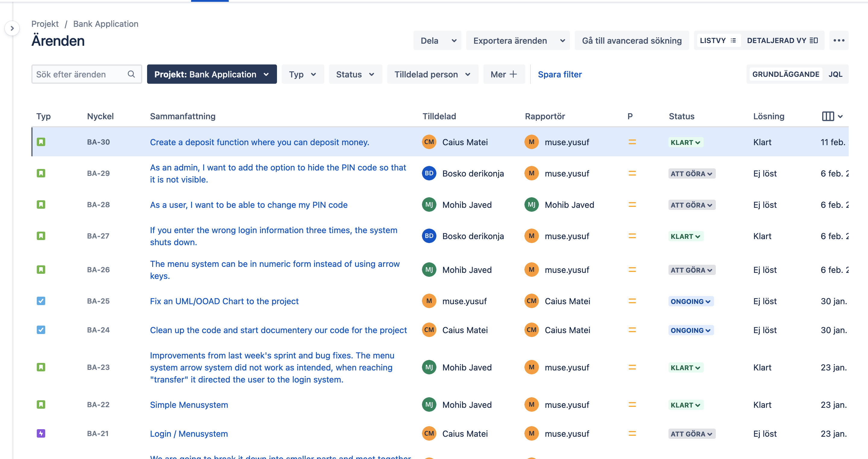Switch to JQL search mode
This screenshot has height=459, width=868.
835,74
